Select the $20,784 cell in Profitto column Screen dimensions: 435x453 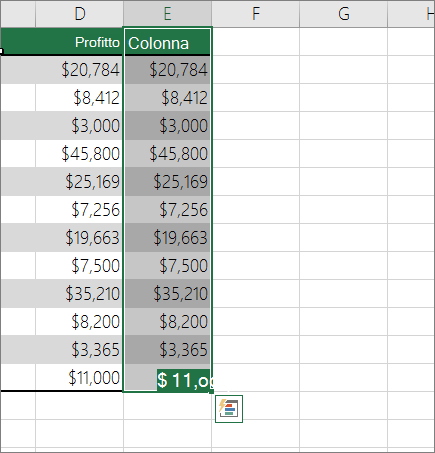(x=79, y=70)
